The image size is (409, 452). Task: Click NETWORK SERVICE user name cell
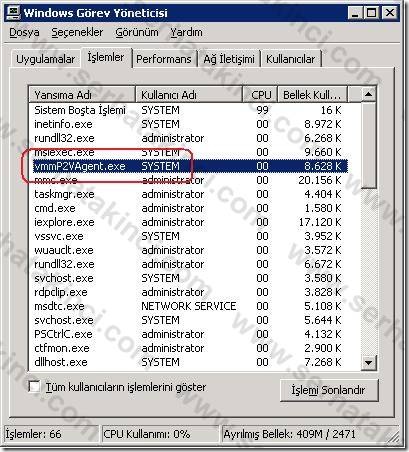point(189,306)
